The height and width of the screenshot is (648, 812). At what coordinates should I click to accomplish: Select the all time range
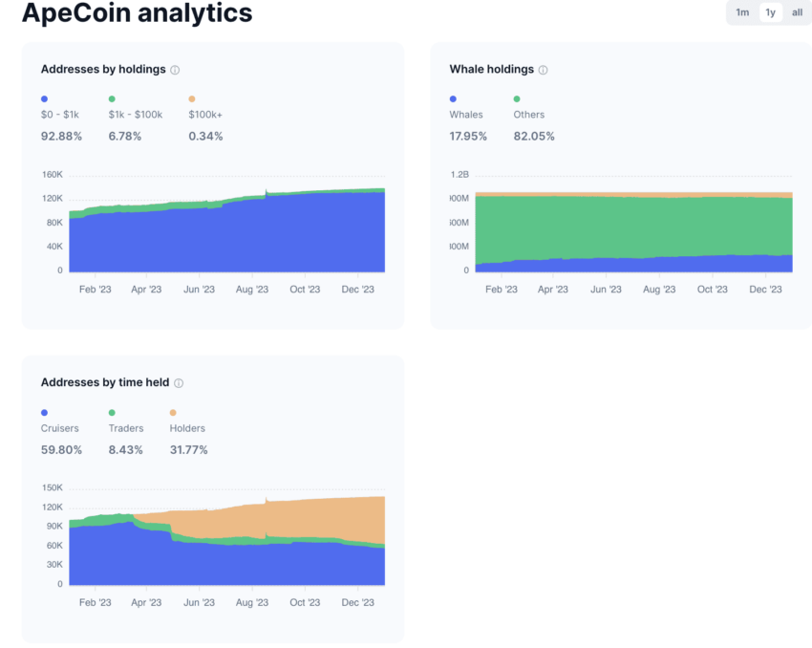[797, 12]
